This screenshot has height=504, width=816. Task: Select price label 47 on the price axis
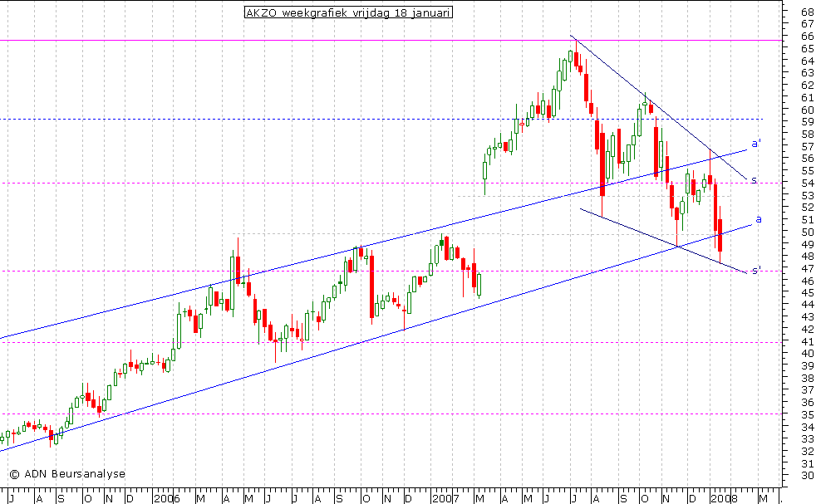(808, 268)
